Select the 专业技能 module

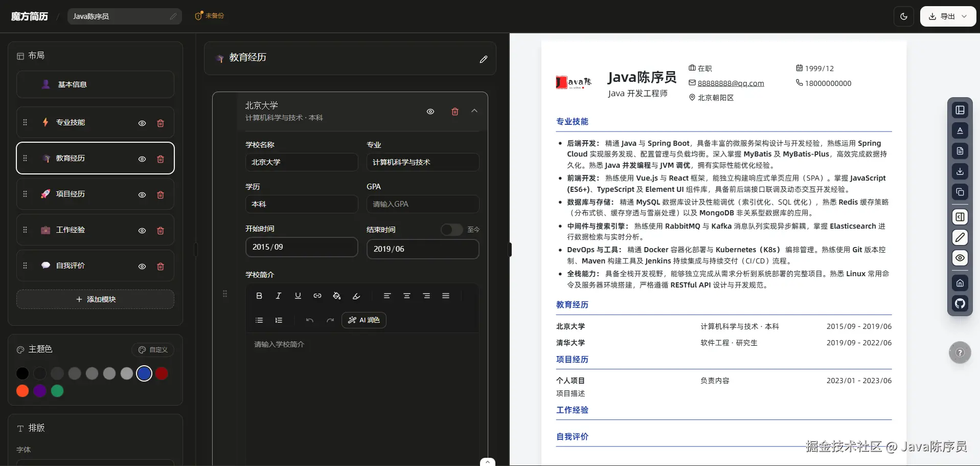pyautogui.click(x=96, y=122)
